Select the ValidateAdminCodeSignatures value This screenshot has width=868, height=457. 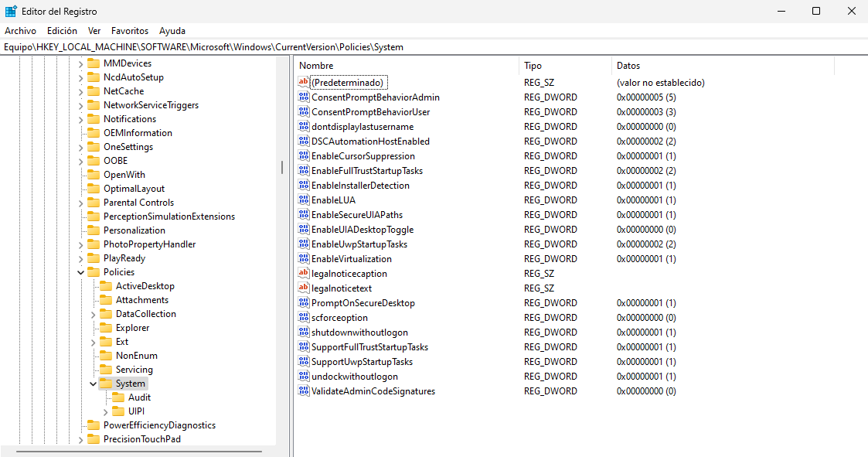click(x=373, y=391)
